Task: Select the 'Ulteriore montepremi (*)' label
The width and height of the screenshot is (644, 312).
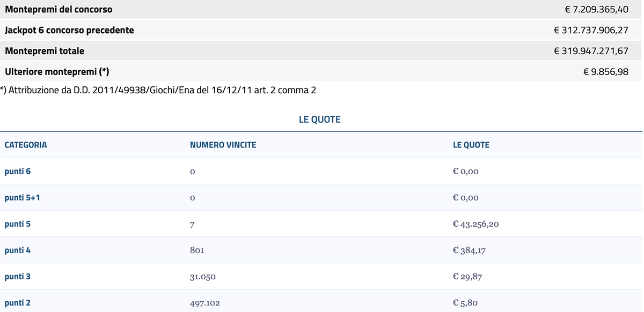Action: pos(57,72)
